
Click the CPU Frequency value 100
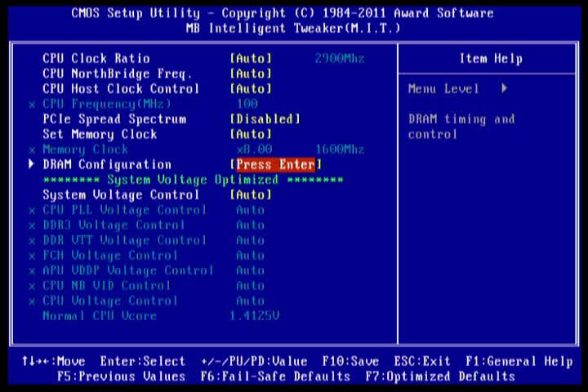[247, 104]
